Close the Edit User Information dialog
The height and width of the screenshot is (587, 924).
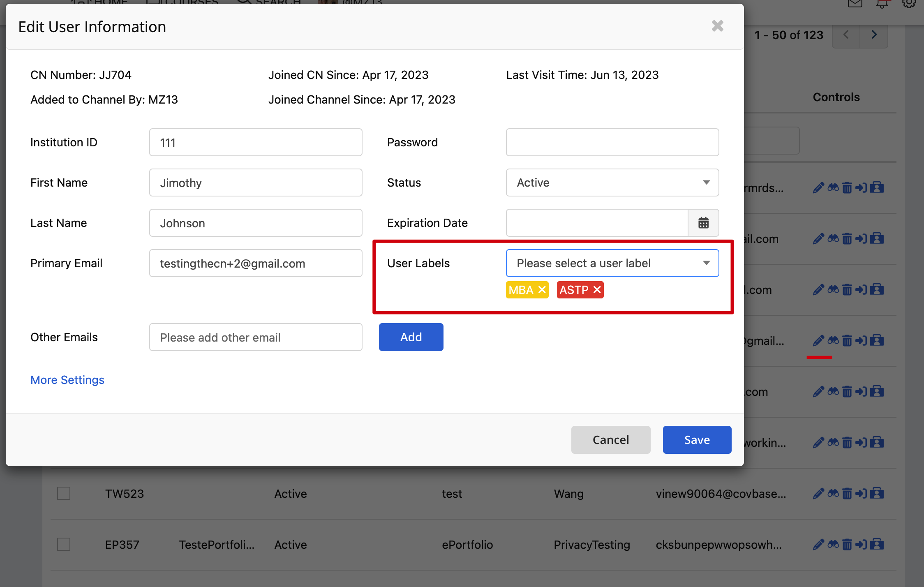click(x=718, y=26)
